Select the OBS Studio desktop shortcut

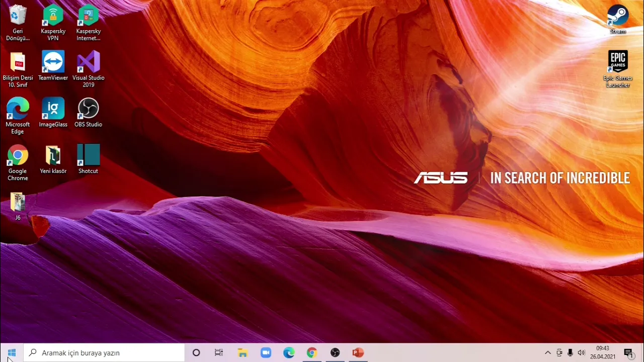point(88,113)
